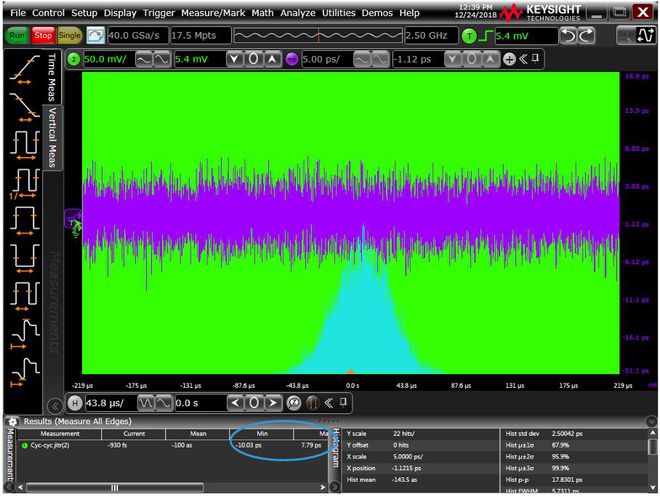
Task: Click the dark grid icon in the horizontal toolbar
Action: [x=312, y=403]
